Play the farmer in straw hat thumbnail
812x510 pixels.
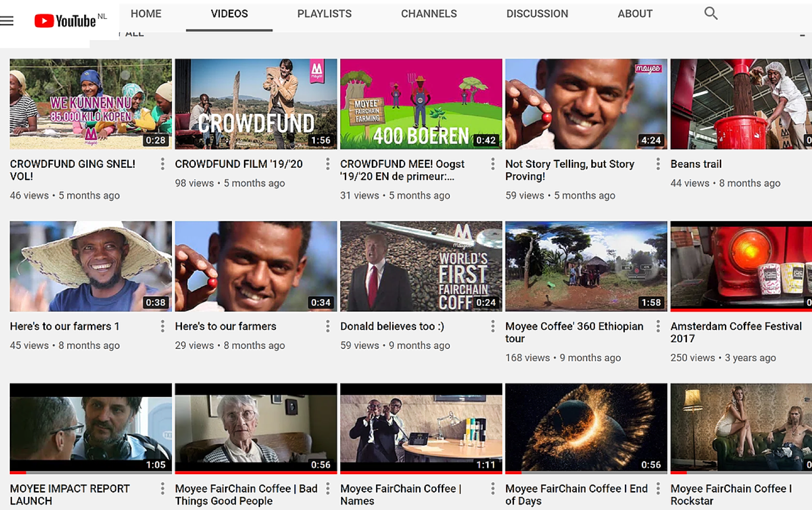(91, 266)
